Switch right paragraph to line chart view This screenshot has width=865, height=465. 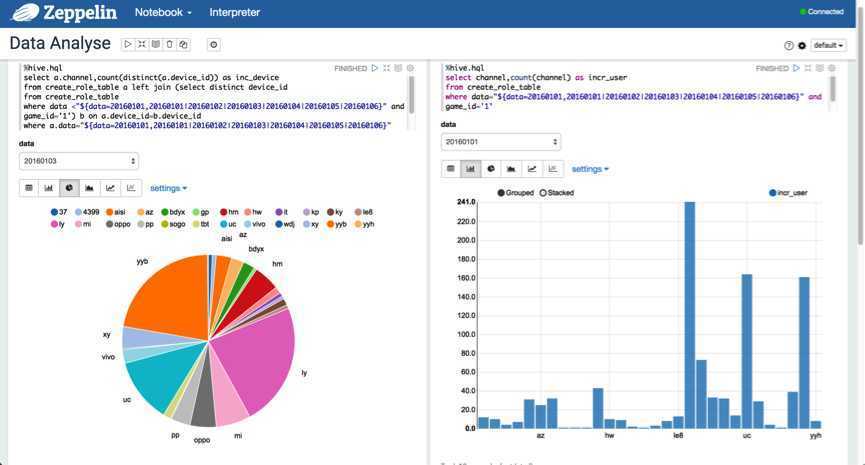tap(532, 169)
